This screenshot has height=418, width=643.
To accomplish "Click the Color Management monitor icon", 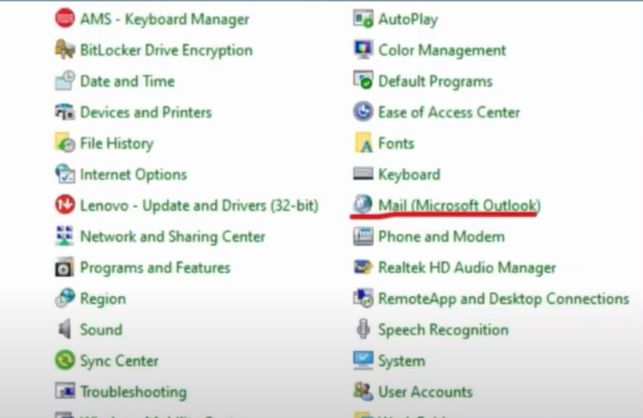I will pos(363,50).
